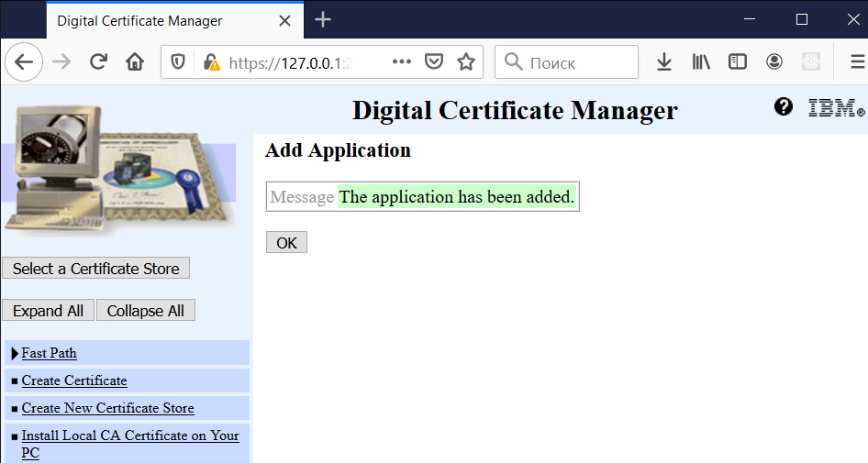
Task: Expand the Fast Path tree item
Action: point(15,354)
